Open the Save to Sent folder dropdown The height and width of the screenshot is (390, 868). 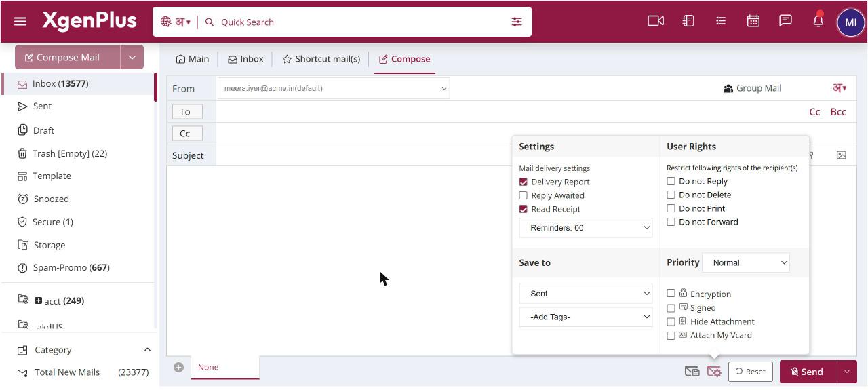tap(586, 294)
